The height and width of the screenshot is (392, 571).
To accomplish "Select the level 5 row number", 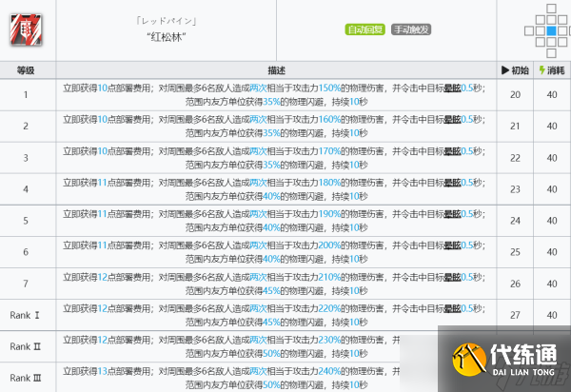I will tap(26, 221).
